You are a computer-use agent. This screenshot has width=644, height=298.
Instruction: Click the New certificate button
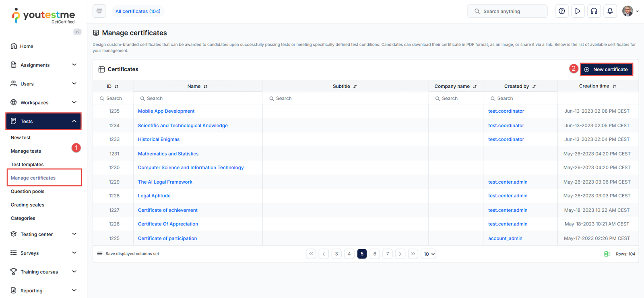click(606, 69)
